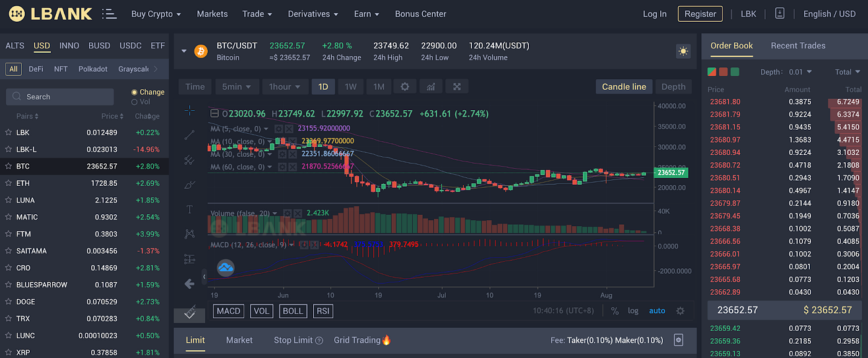
Task: Open the Derivatives dropdown menu
Action: (x=313, y=14)
